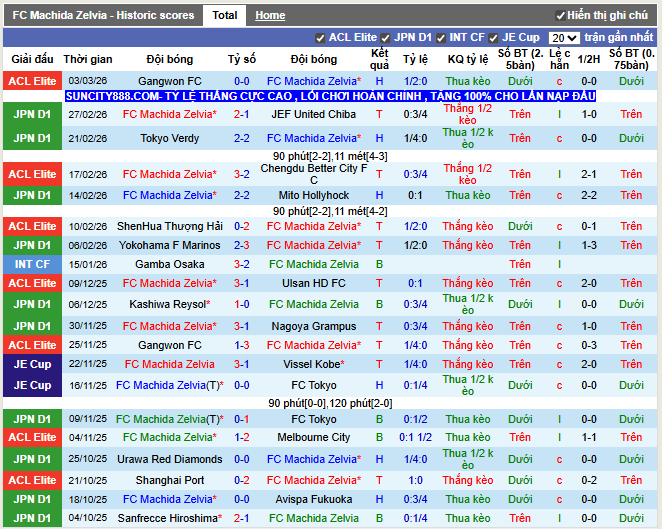This screenshot has width=662, height=529.
Task: Click the date 25/11/25
Action: (88, 345)
